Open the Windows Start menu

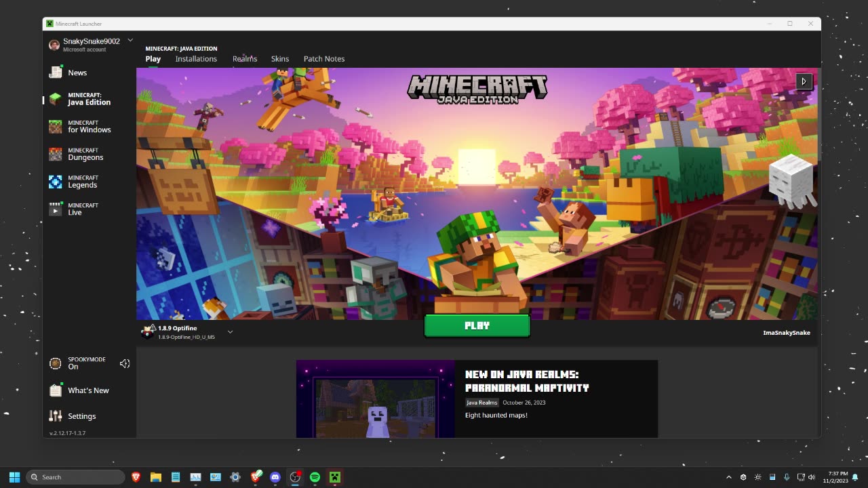14,477
